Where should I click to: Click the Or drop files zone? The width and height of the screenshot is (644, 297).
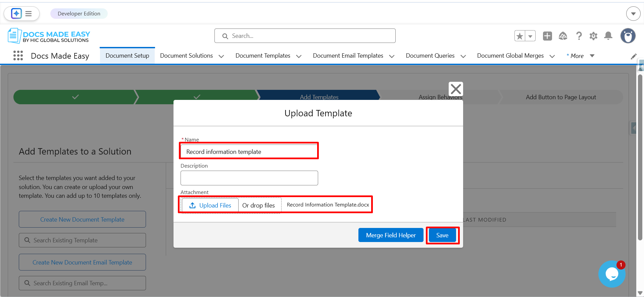258,205
